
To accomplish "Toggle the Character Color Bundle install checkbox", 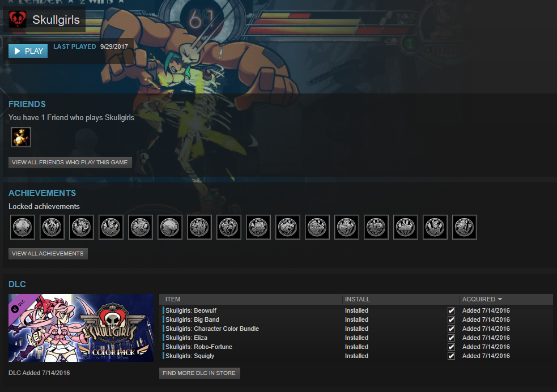I will (x=451, y=329).
